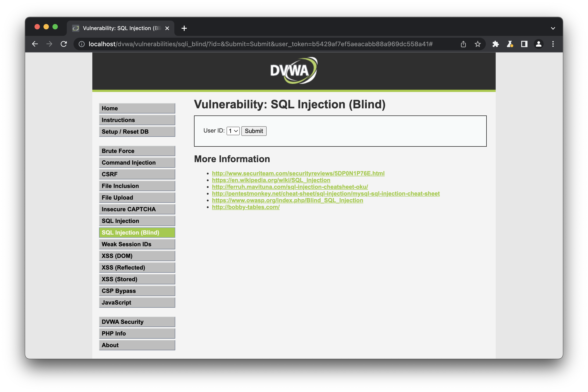Image resolution: width=588 pixels, height=392 pixels.
Task: Open Wikipedia SQL_injection link
Action: (x=271, y=180)
